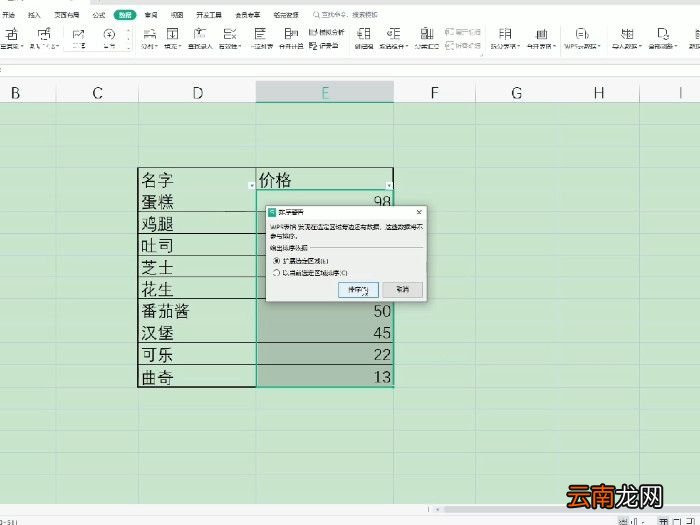Select the 基金 fund data type
The image size is (700, 525).
click(x=109, y=38)
